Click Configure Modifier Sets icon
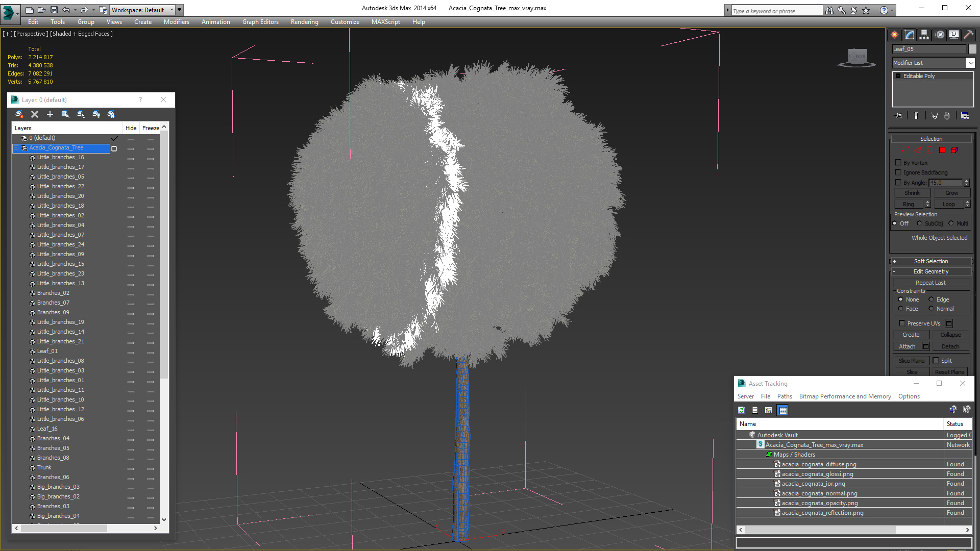The height and width of the screenshot is (551, 980). click(965, 116)
